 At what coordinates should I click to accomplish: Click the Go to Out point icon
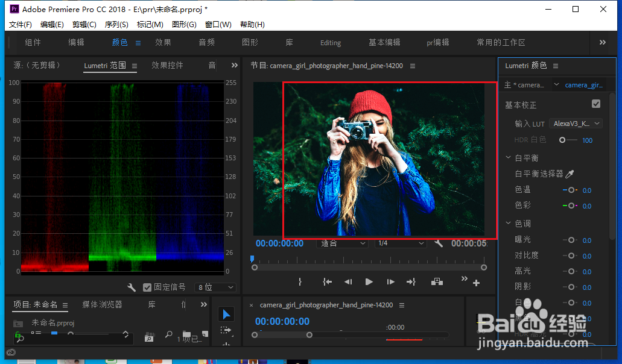(x=411, y=282)
